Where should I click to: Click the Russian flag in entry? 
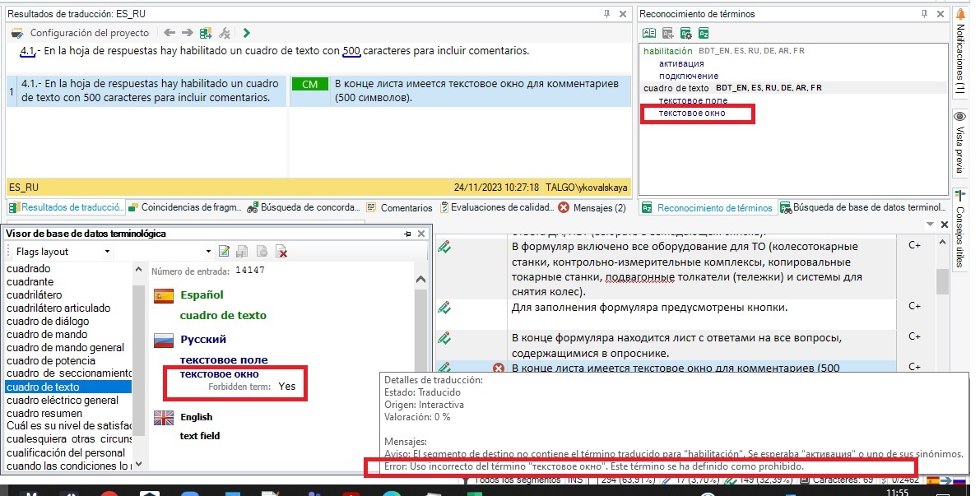point(164,340)
